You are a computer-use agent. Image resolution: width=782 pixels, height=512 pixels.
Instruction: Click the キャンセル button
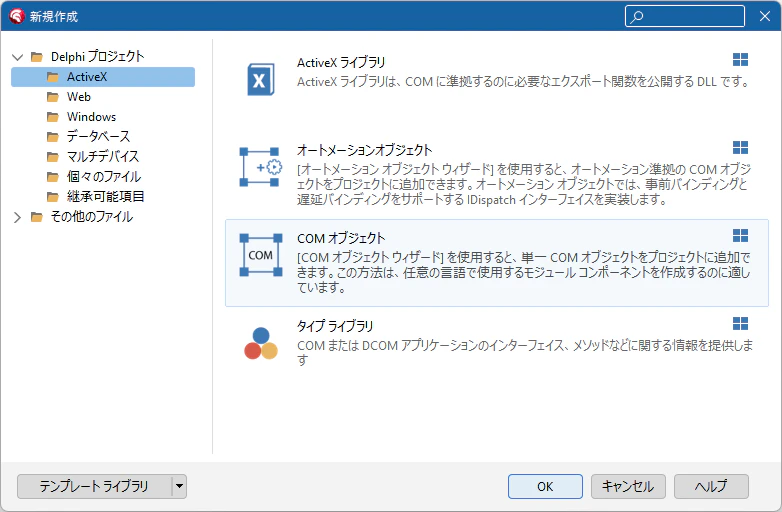pos(628,486)
